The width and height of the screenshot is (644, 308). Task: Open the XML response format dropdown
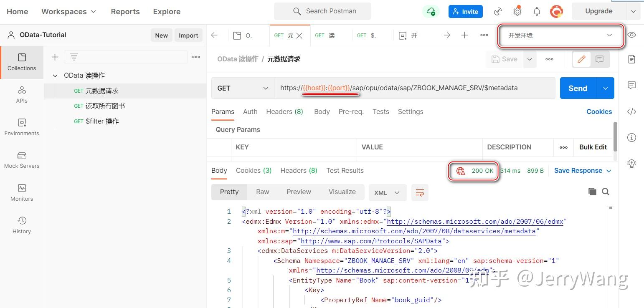pyautogui.click(x=387, y=192)
